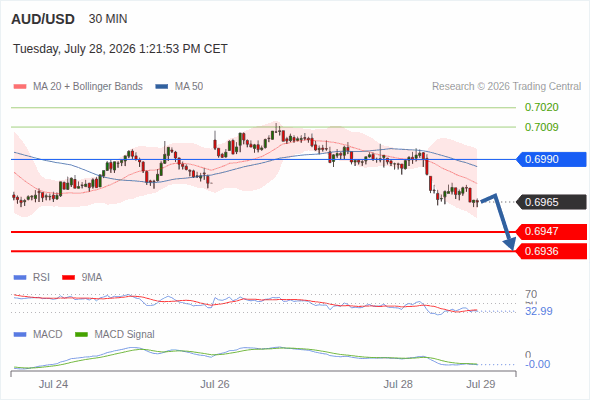Image resolution: width=590 pixels, height=400 pixels.
Task: Select the 0.6947 red support tag
Action: point(550,231)
